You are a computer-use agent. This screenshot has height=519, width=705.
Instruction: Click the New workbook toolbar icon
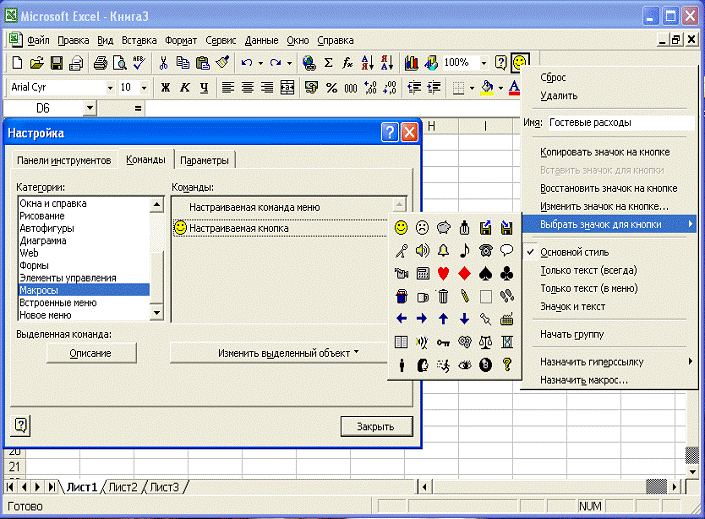pos(17,63)
